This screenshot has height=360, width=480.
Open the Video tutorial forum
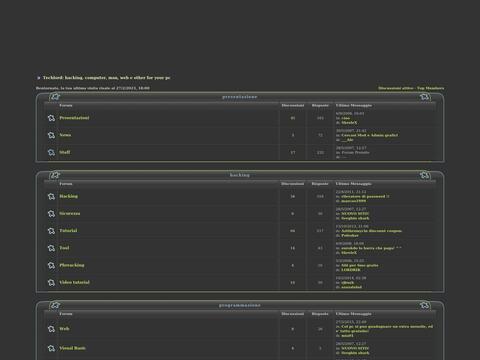74,282
